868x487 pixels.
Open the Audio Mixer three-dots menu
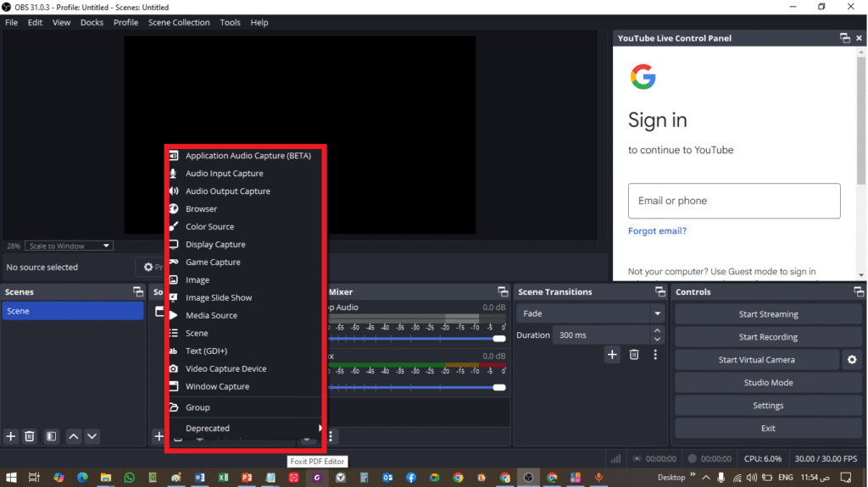(x=331, y=436)
